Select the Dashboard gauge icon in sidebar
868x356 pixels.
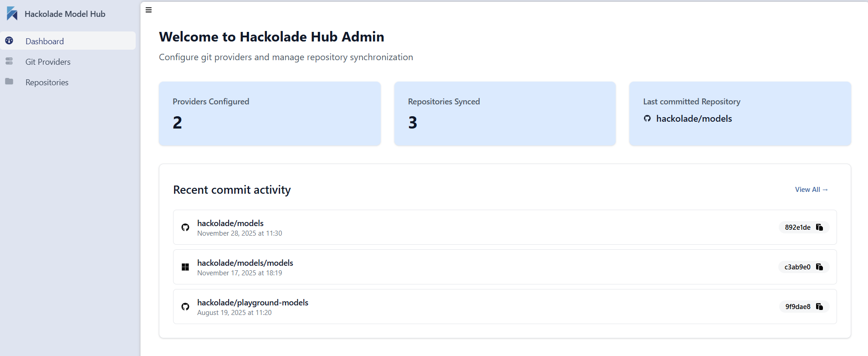pyautogui.click(x=9, y=41)
